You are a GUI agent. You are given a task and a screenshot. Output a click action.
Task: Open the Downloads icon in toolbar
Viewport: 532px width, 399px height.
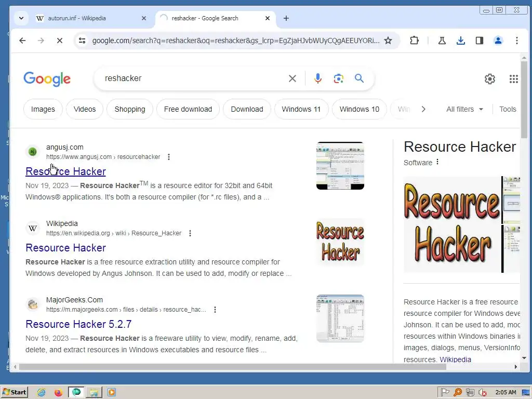click(460, 41)
